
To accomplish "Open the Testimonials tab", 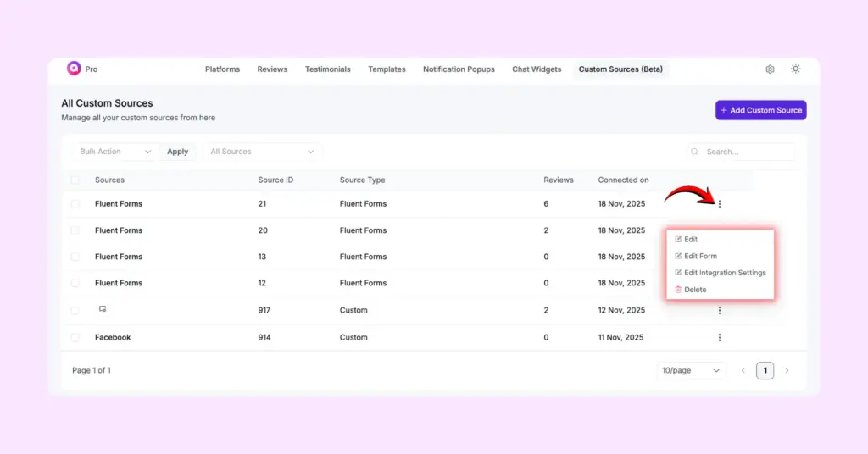I will [x=328, y=69].
